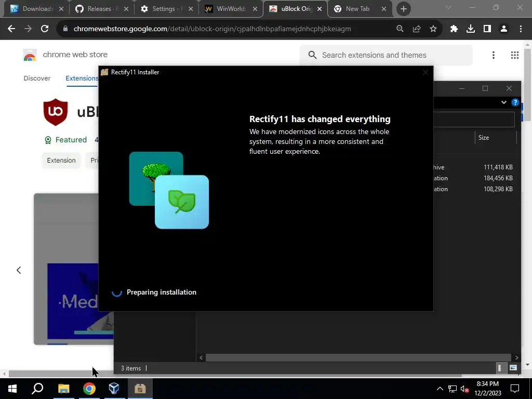
Task: Open Chrome's three-dot menu
Action: 521,29
